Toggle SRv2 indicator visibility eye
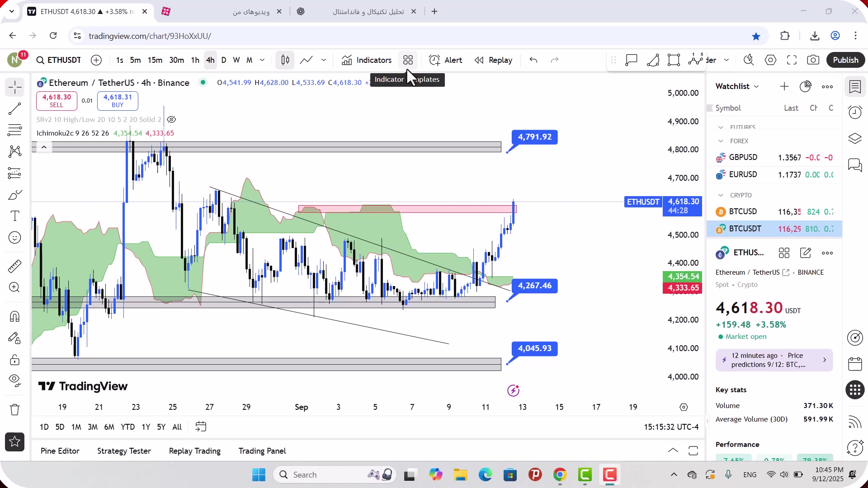 click(171, 120)
